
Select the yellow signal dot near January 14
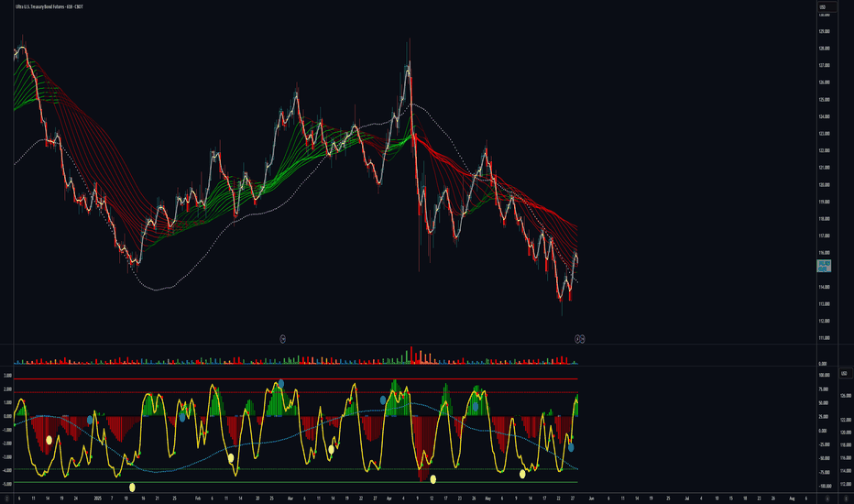[49, 440]
